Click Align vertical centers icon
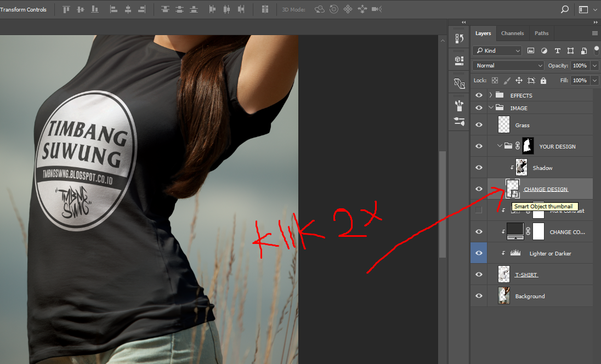This screenshot has width=601, height=364. tap(81, 9)
